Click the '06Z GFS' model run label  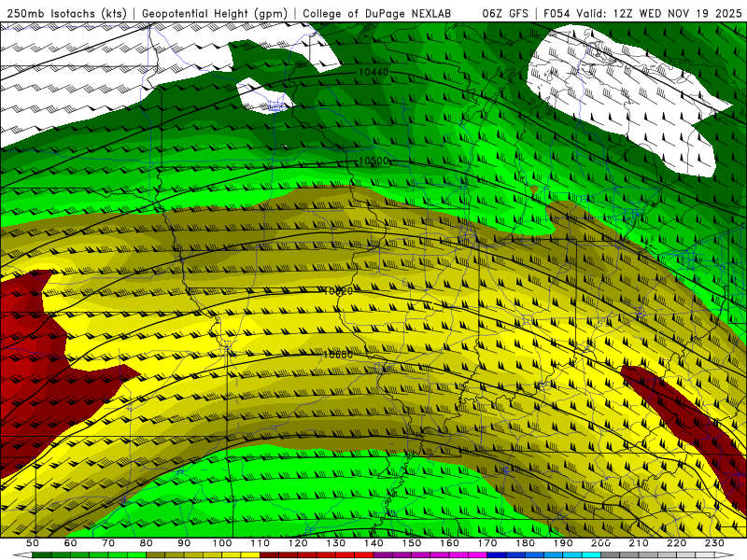(x=505, y=13)
